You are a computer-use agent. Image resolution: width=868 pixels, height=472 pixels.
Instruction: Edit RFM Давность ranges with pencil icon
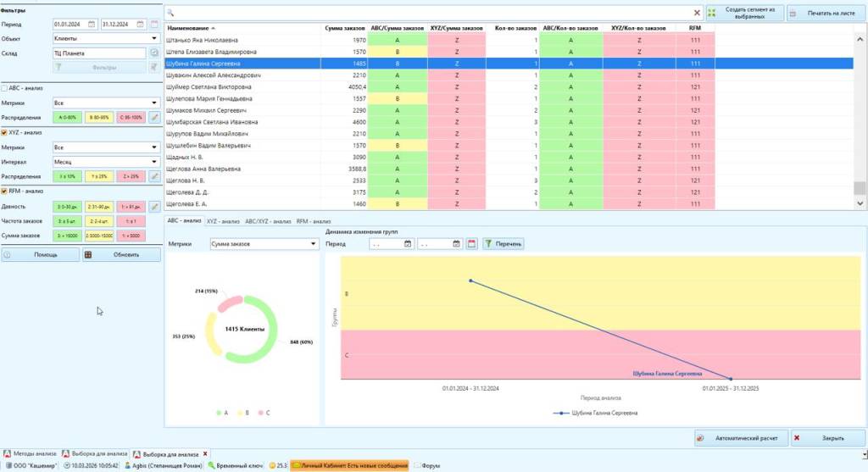[x=154, y=206]
